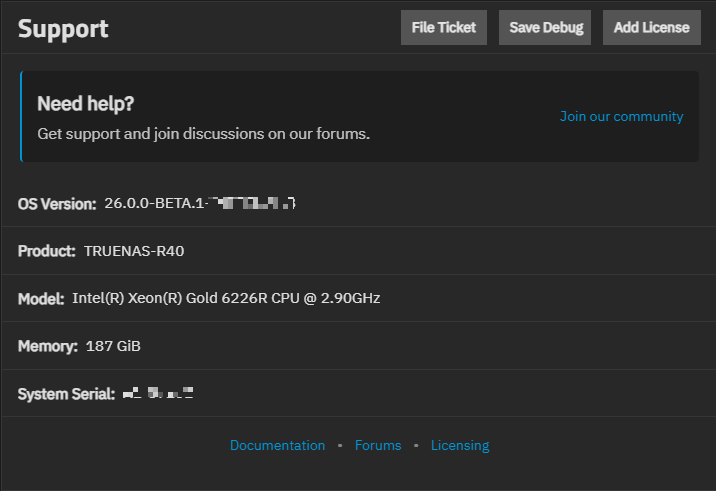This screenshot has height=491, width=716.
Task: Click the TRUENAS-R40 product value
Action: (134, 251)
